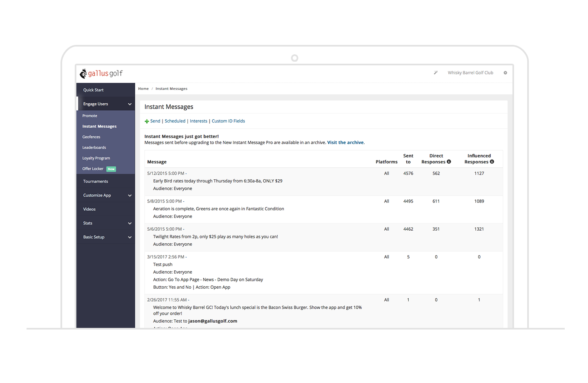Open the Custom ID Fields link

click(228, 121)
